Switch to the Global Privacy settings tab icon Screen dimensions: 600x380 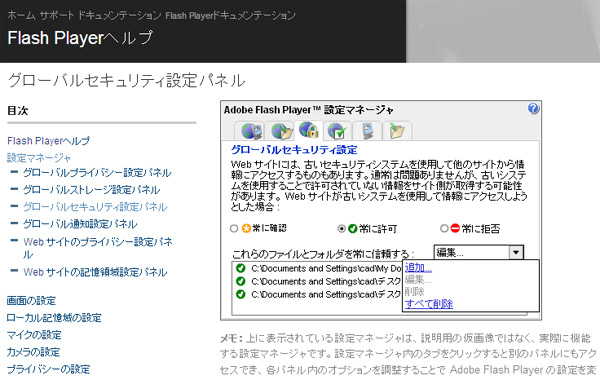click(x=251, y=131)
